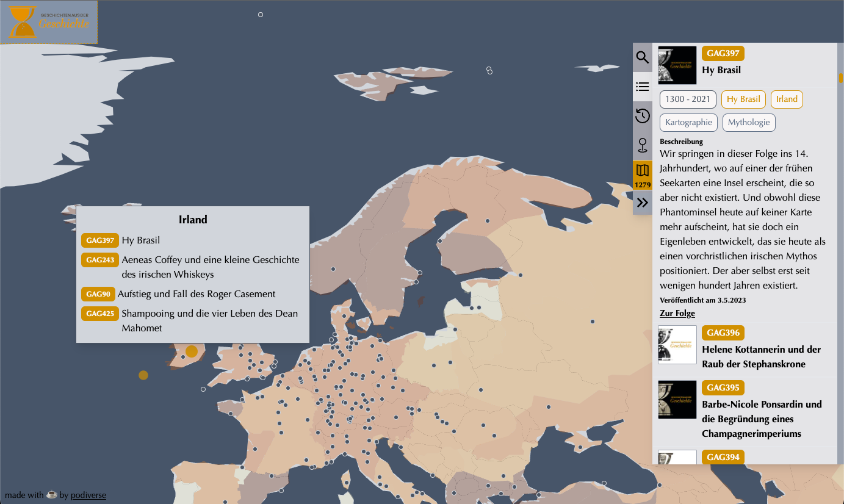Open the history clock timeline icon
Viewport: 844px width, 504px height.
click(642, 115)
